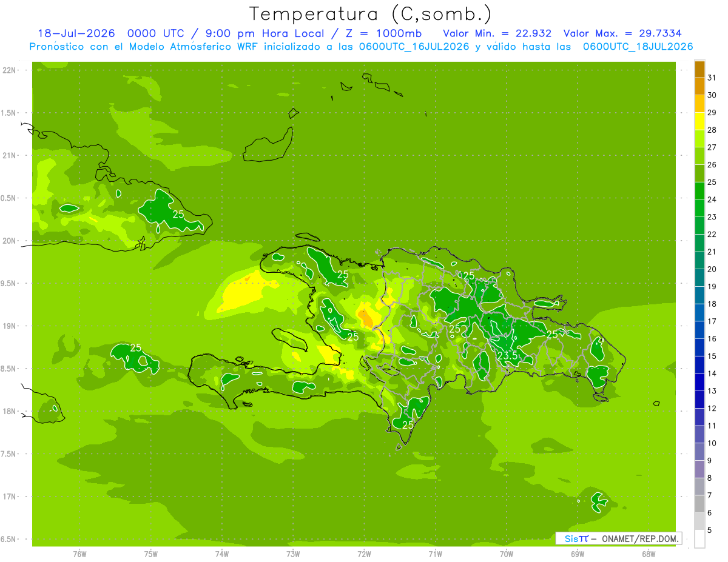Viewport: 728px width, 562px height.
Task: Pick the orange color bar segment between 30 and 31
Action: pos(699,86)
